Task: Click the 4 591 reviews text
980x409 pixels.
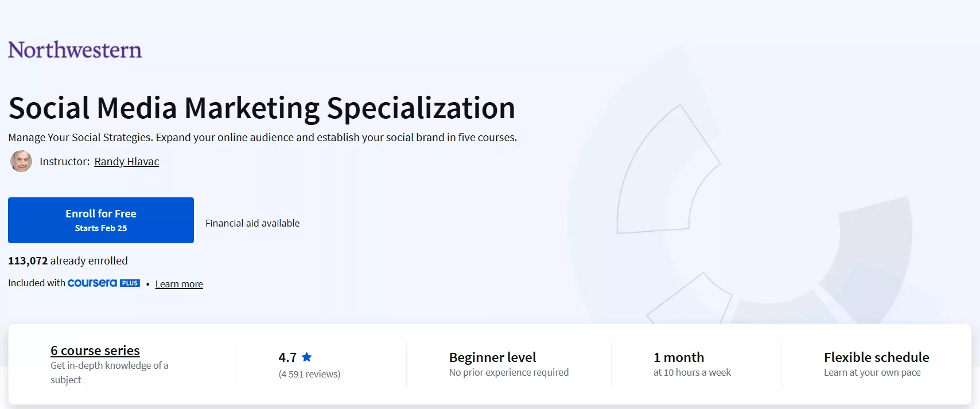Action: point(309,374)
